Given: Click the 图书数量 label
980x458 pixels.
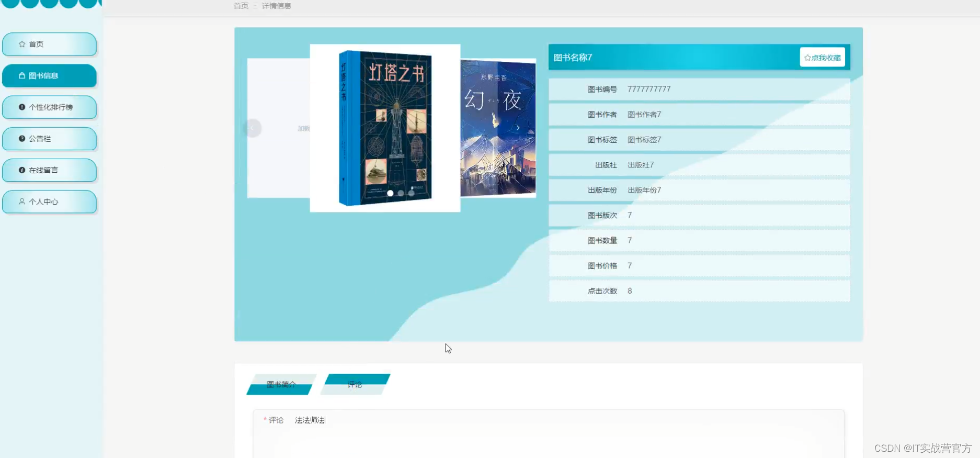Looking at the screenshot, I should coord(602,240).
